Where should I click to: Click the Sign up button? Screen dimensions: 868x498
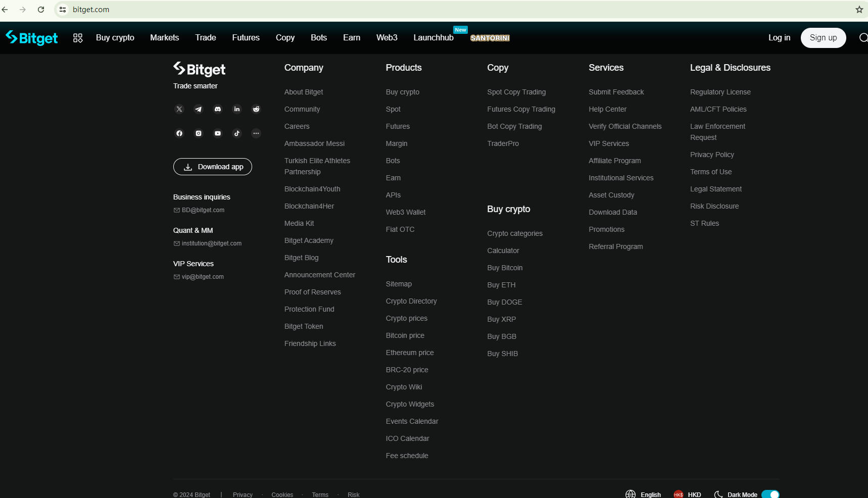pyautogui.click(x=823, y=38)
